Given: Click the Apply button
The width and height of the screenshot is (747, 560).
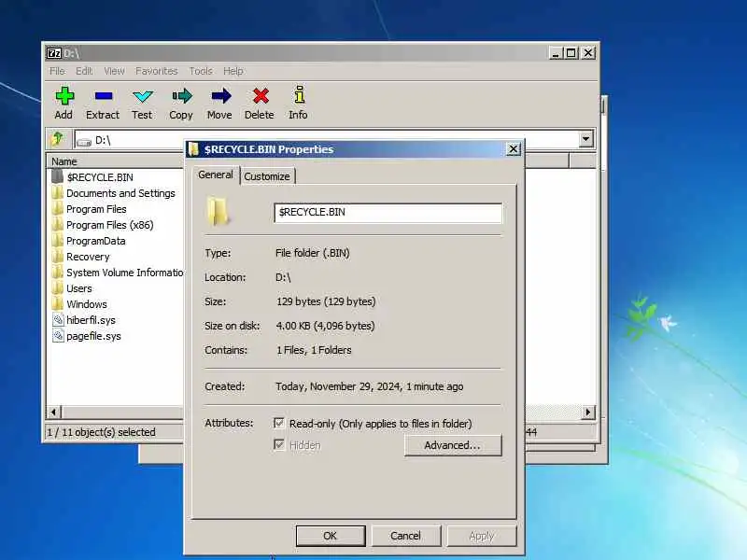Looking at the screenshot, I should 482,536.
